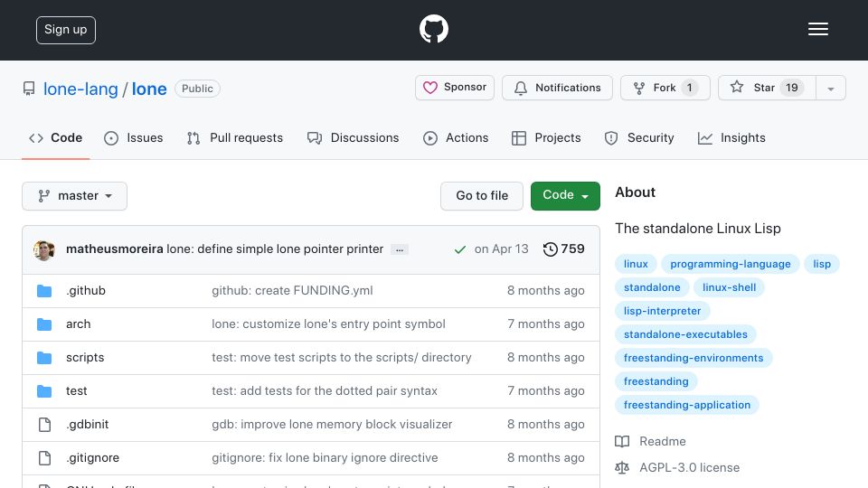Viewport: 868px width, 488px height.
Task: Expand the commit message ellipsis
Action: 399,250
